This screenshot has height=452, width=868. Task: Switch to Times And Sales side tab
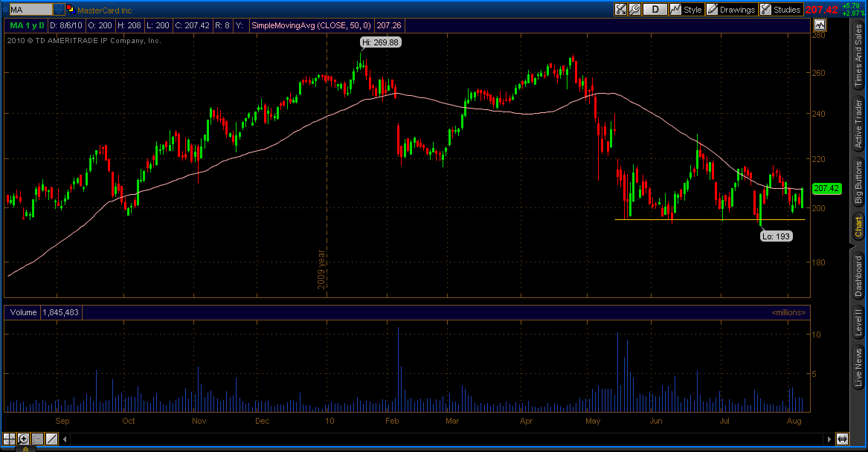[858, 55]
